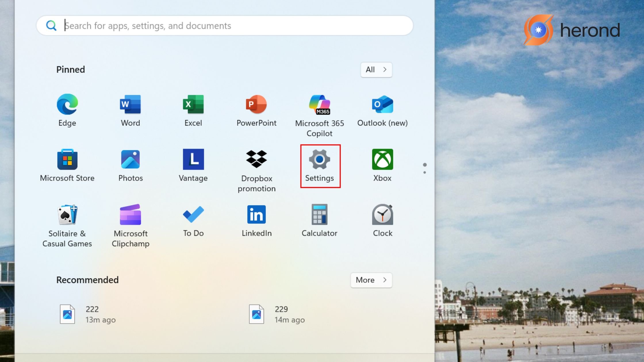Launch PowerPoint from pinned apps

click(256, 104)
